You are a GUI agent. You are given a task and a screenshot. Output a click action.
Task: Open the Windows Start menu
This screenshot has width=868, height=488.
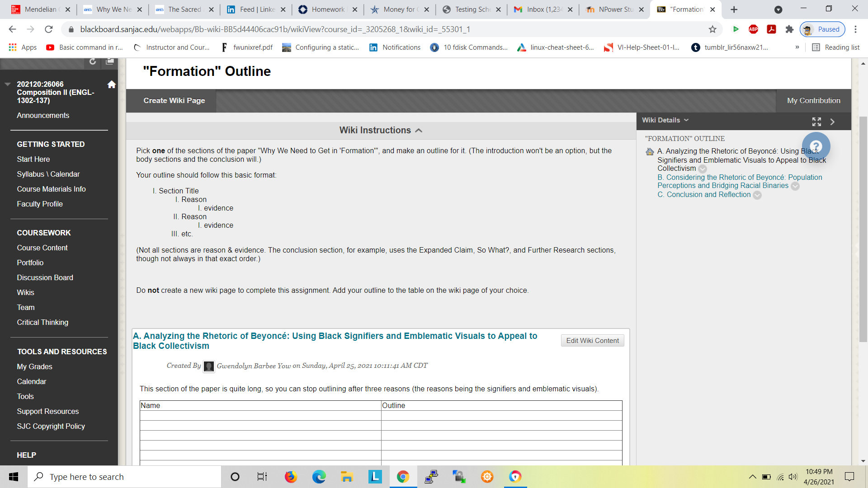click(x=14, y=477)
